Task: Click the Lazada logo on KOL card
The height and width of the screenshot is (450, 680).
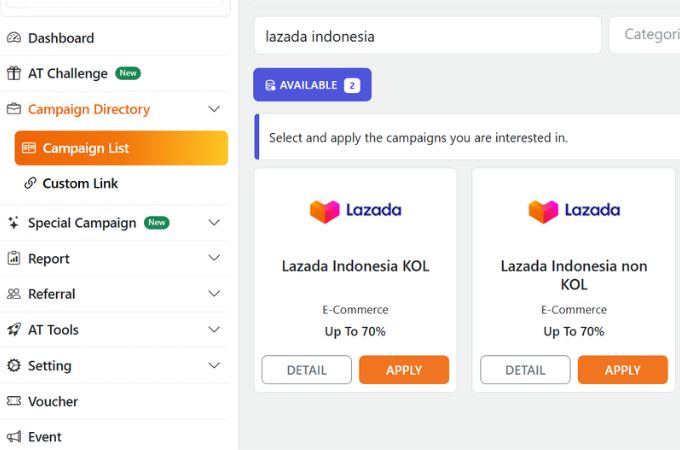Action: [x=356, y=211]
